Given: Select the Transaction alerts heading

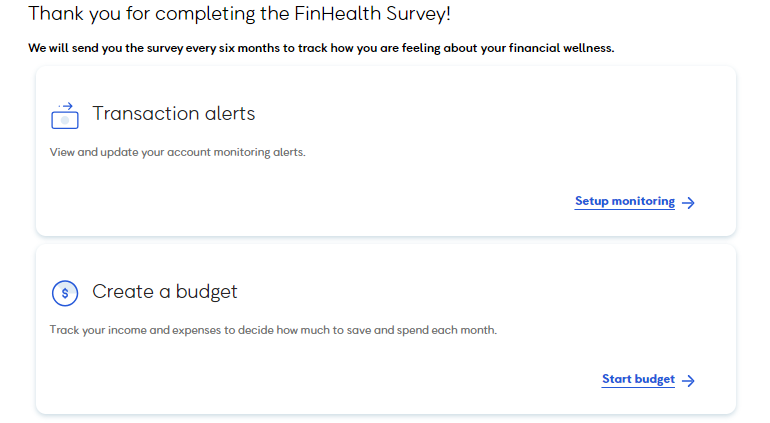Looking at the screenshot, I should point(173,113).
